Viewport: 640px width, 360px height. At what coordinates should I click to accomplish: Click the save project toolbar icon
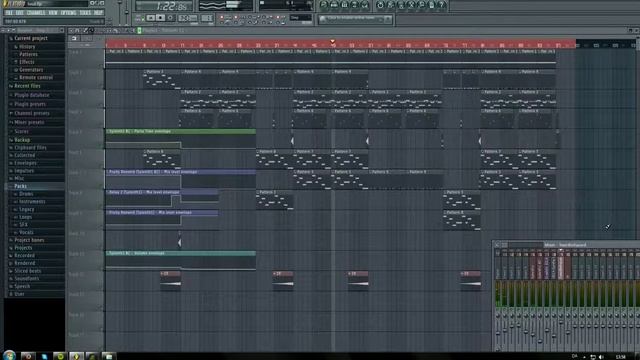point(391,5)
